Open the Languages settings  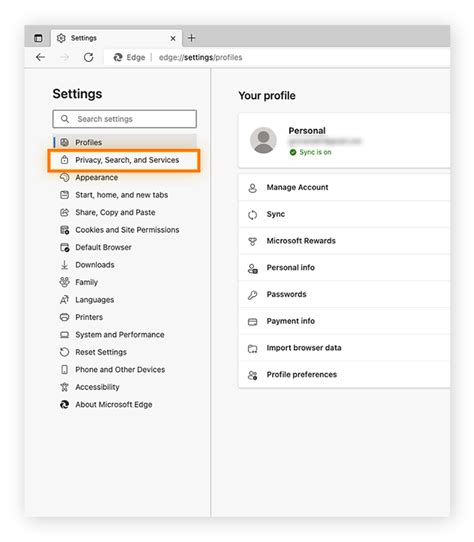[94, 300]
